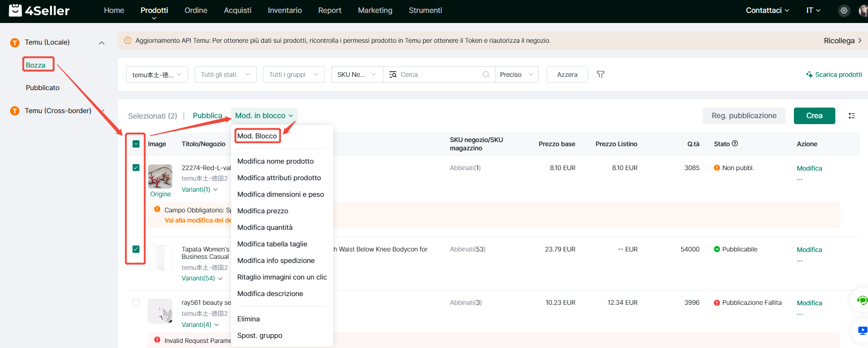Open the green chat support icon
Image resolution: width=868 pixels, height=348 pixels.
tap(862, 301)
